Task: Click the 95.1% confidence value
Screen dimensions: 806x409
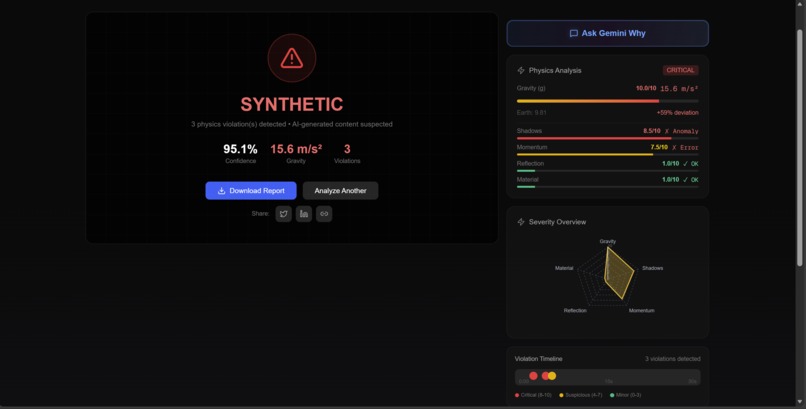Action: (240, 149)
